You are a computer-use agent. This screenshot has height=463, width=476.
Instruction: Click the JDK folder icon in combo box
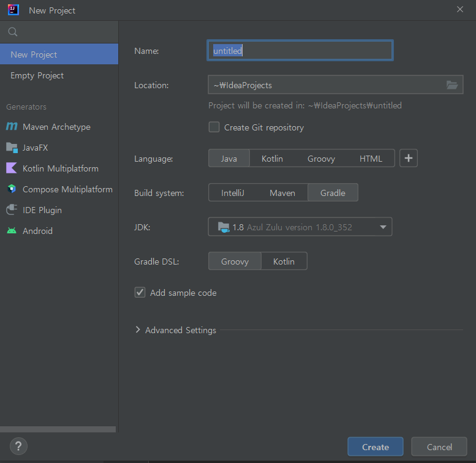pos(224,227)
